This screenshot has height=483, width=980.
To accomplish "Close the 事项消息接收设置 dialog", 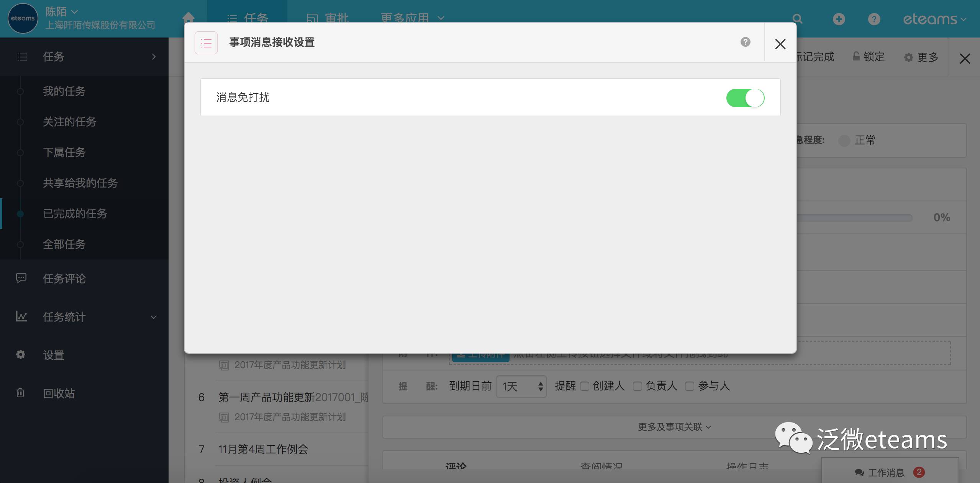I will (x=780, y=44).
